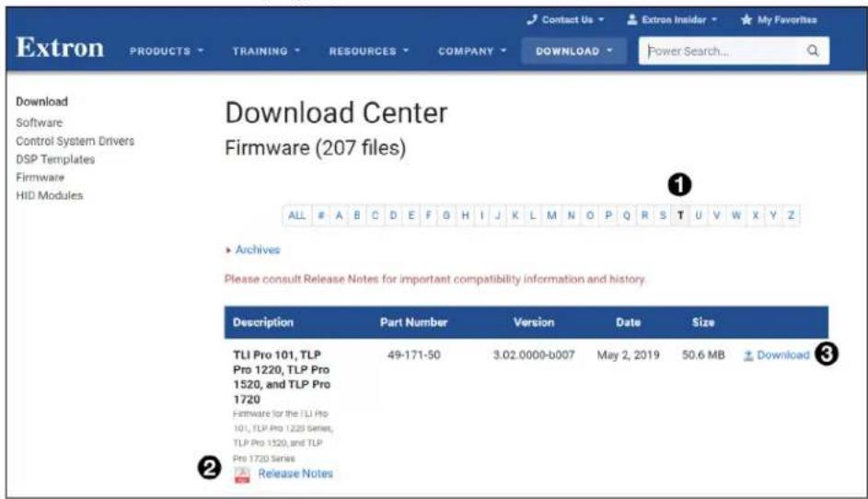This screenshot has width=868, height=499.
Task: Click the Description column header
Action: click(263, 322)
